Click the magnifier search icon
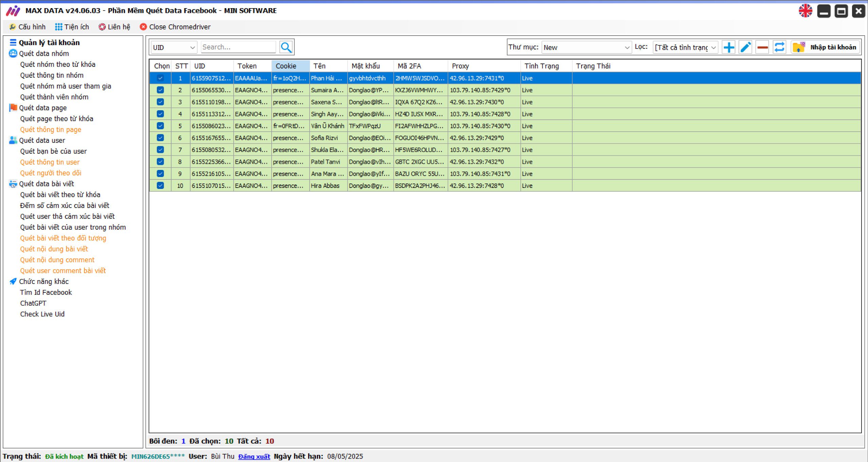Viewport: 868px width, 462px height. tap(286, 47)
